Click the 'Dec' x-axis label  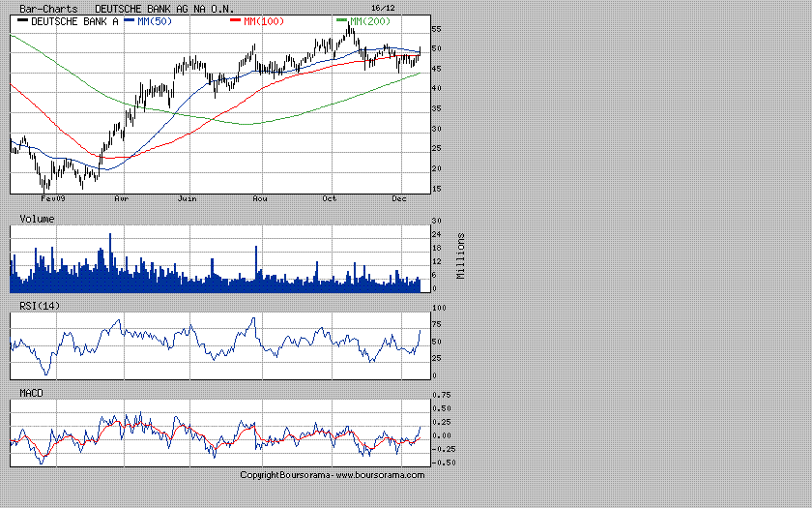398,198
